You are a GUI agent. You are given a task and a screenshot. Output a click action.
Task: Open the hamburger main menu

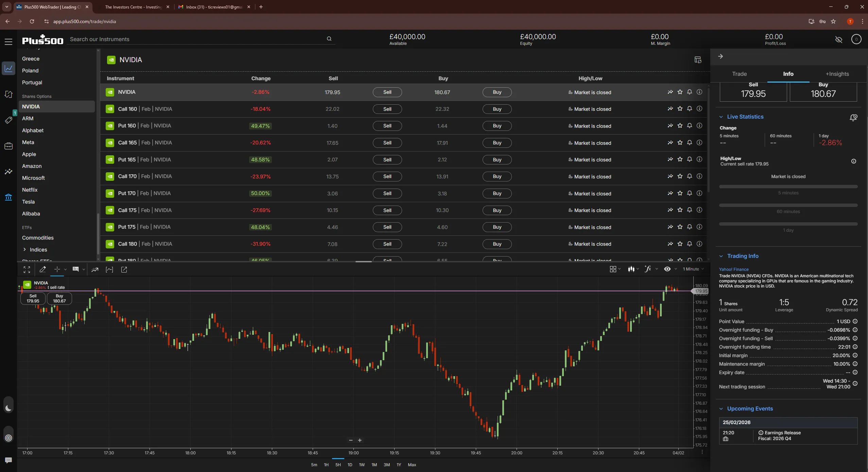coord(8,42)
